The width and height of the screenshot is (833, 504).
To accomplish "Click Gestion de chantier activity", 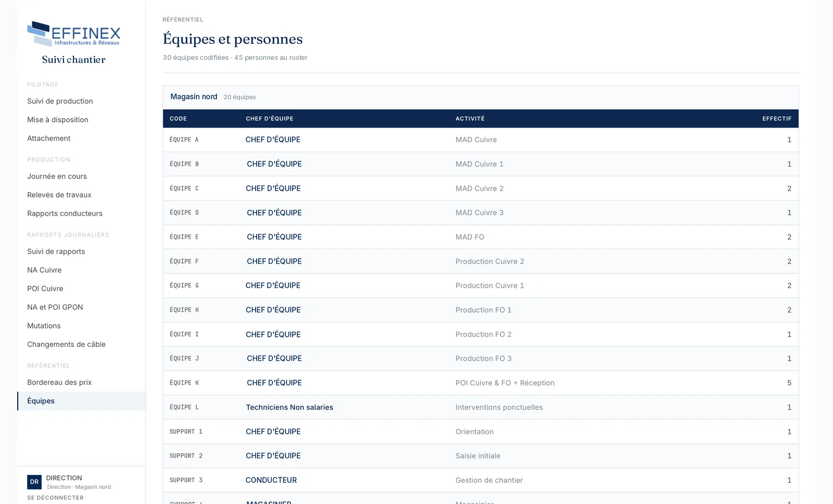I will coord(489,480).
